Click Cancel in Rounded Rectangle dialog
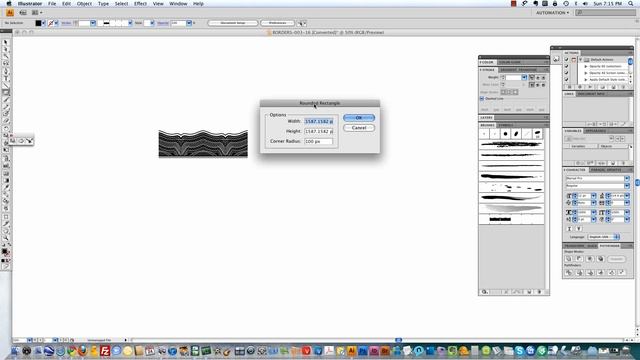Viewport: 640px width, 360px height. click(x=359, y=128)
